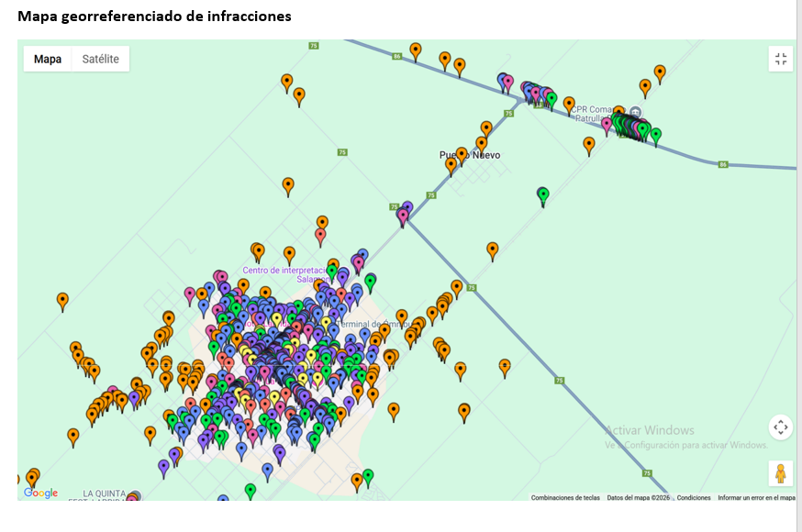
Task: Click the Google logo on map
Action: (x=40, y=493)
